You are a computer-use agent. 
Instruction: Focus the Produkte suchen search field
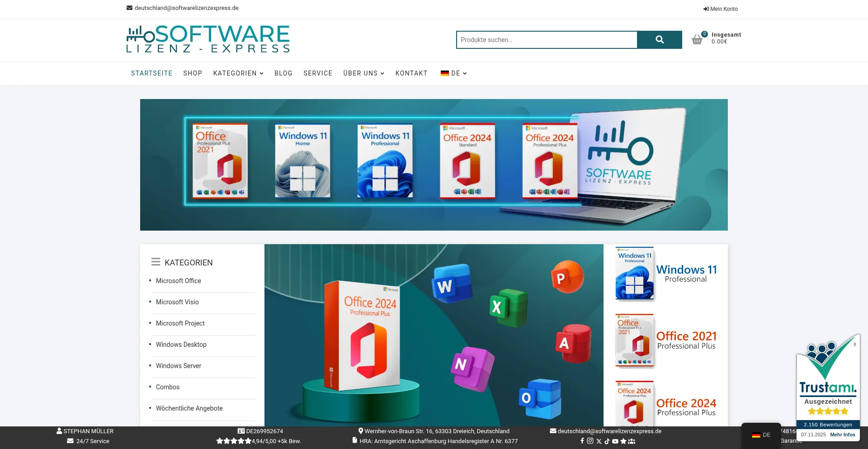[x=547, y=40]
